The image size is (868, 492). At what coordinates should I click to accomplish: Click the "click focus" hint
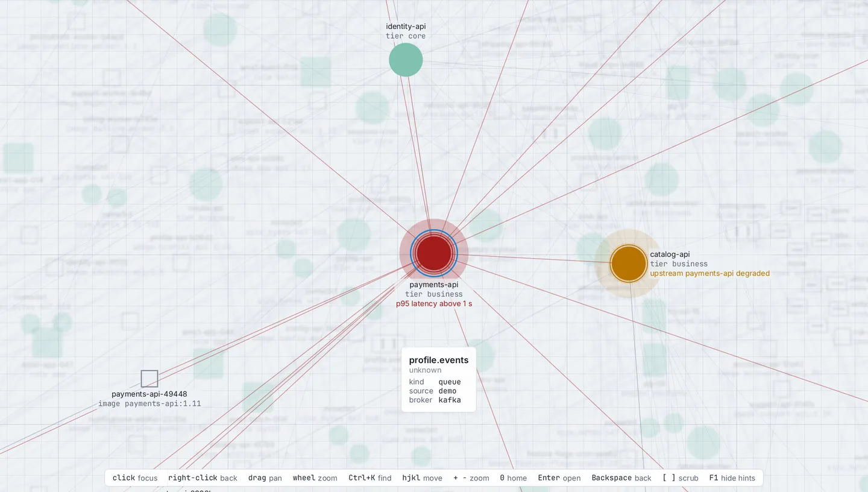[135, 478]
